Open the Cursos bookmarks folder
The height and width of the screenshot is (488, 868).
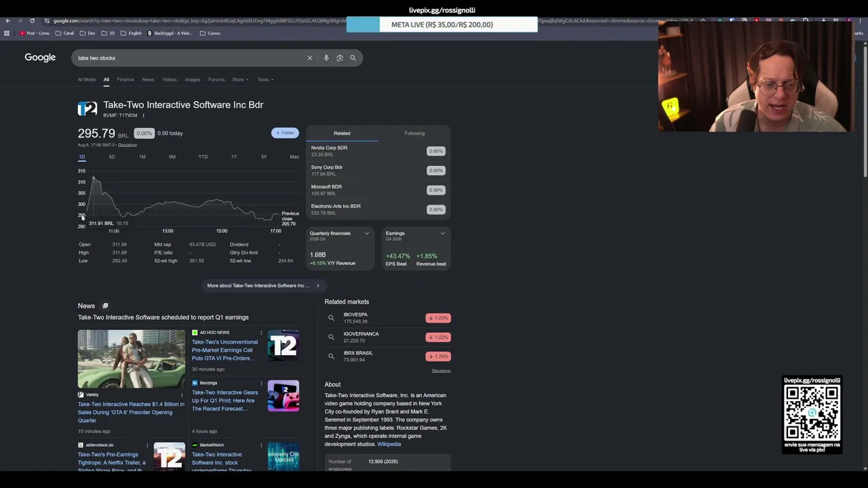coord(210,33)
